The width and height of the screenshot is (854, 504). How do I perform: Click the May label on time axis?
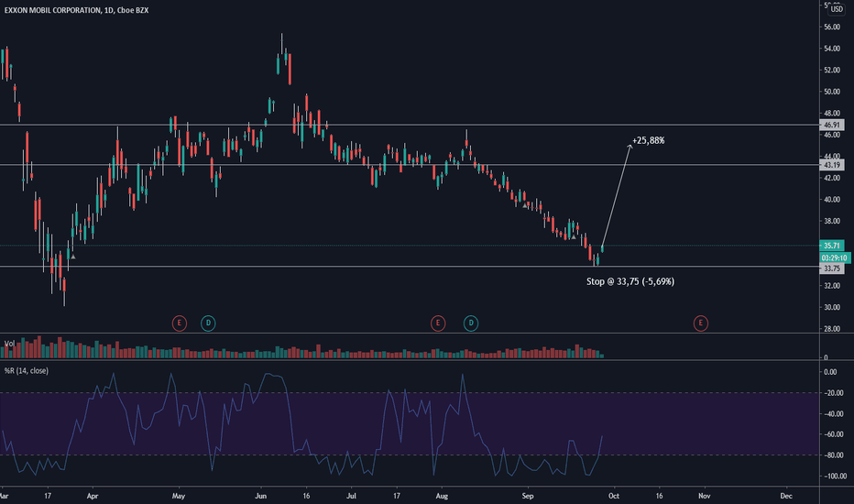click(x=179, y=496)
